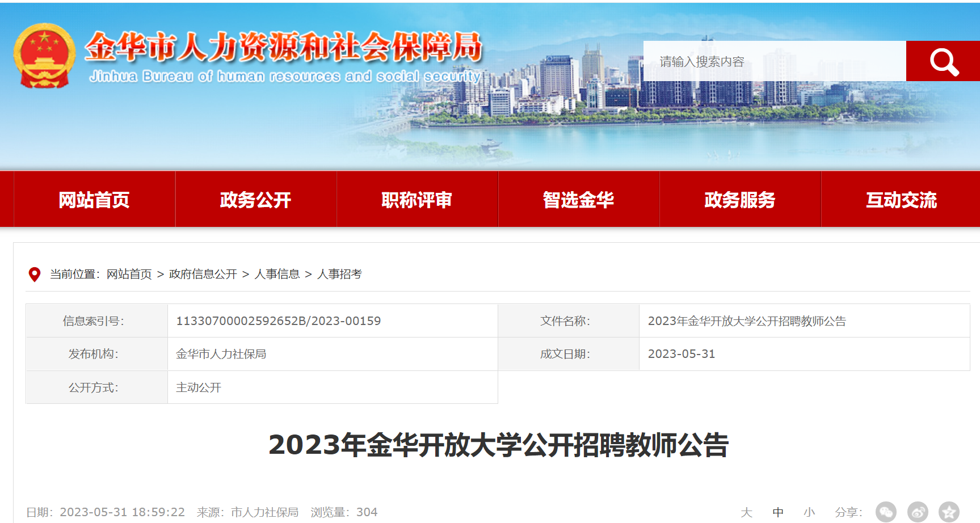The height and width of the screenshot is (523, 980).
Task: Open the 政务服务 navigation menu
Action: coord(740,200)
